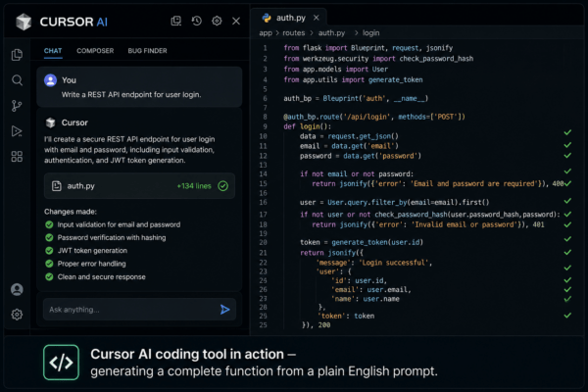Click the user message 'Write a REST API endpoint for user login.'

[131, 94]
